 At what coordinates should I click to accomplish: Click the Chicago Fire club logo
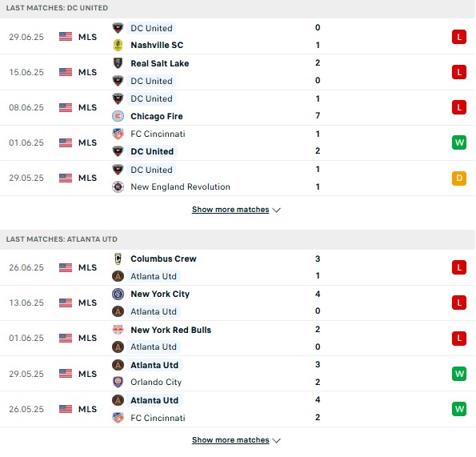118,116
